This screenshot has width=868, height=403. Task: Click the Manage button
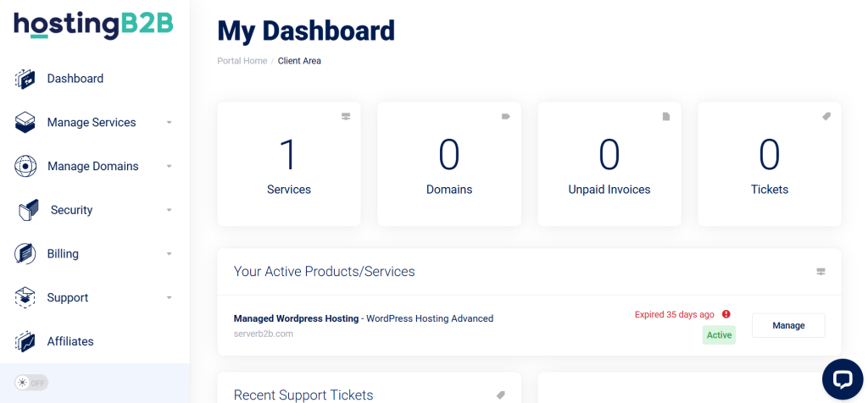click(788, 325)
